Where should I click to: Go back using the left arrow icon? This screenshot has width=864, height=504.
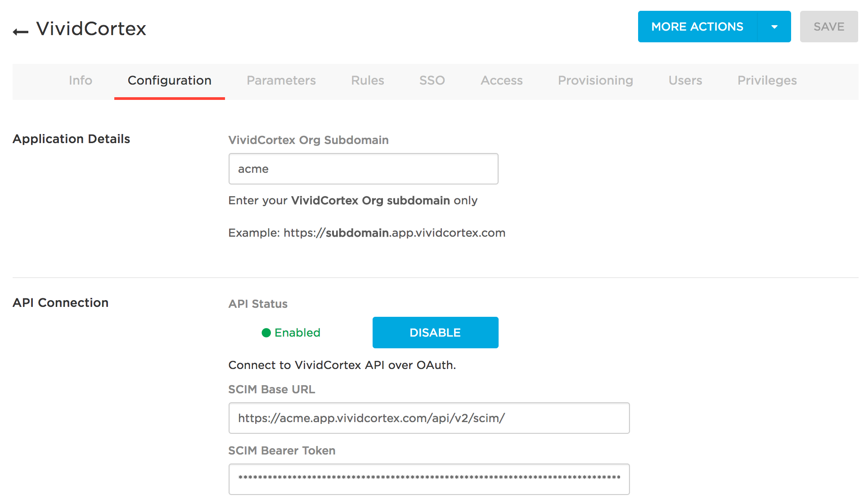pyautogui.click(x=20, y=31)
